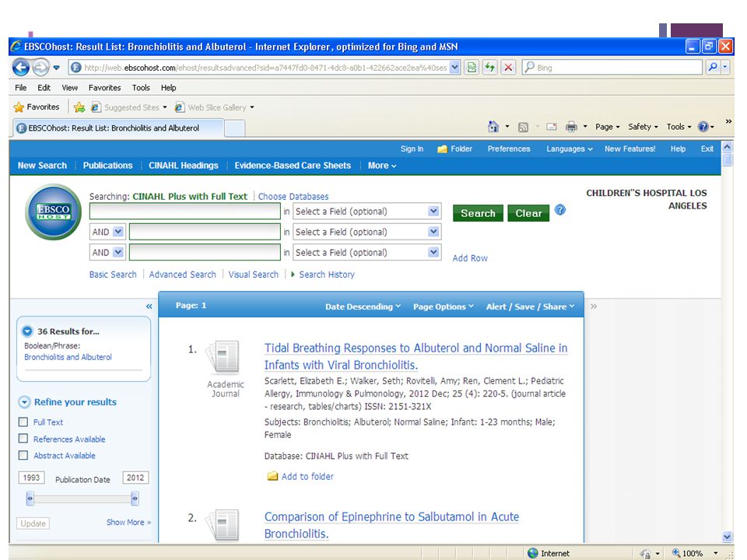Expand the command bar overflow chevron

point(728,121)
